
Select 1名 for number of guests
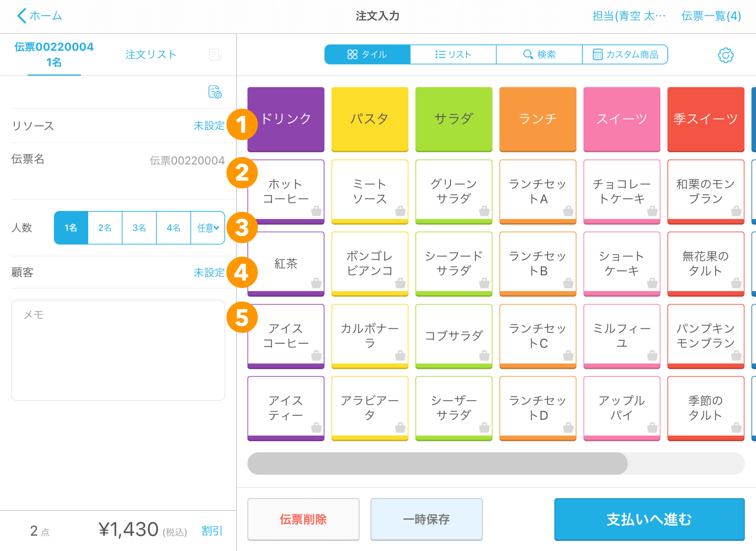pos(71,227)
